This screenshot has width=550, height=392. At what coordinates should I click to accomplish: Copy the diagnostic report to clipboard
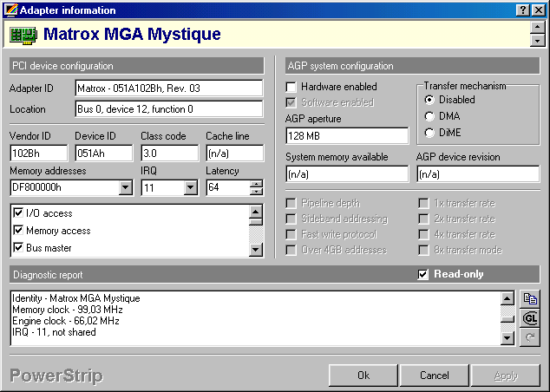click(x=531, y=299)
